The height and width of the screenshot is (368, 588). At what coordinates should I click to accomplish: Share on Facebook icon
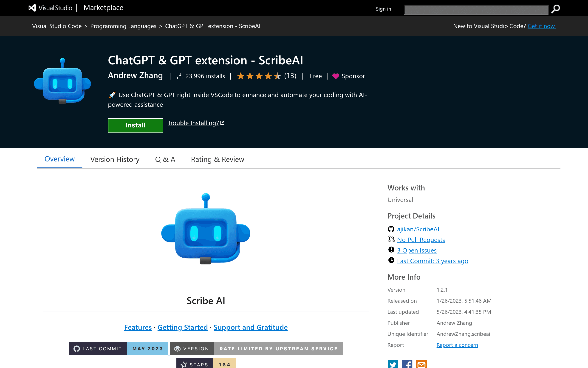(x=407, y=364)
